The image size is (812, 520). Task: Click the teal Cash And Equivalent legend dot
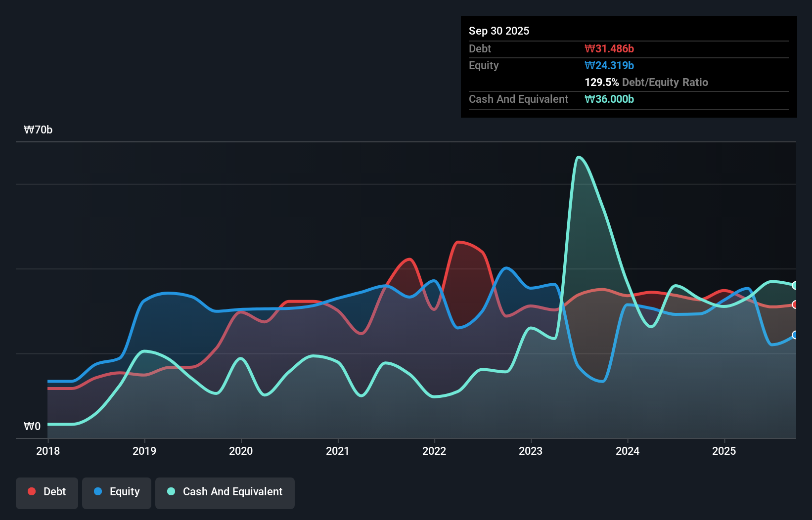[x=171, y=491]
